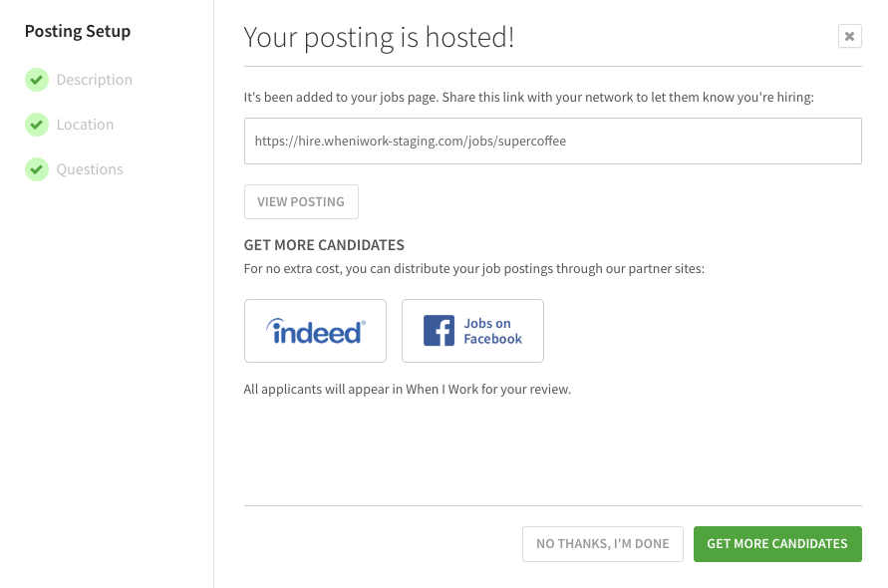This screenshot has width=888, height=588.
Task: Click the View Posting button
Action: (301, 201)
